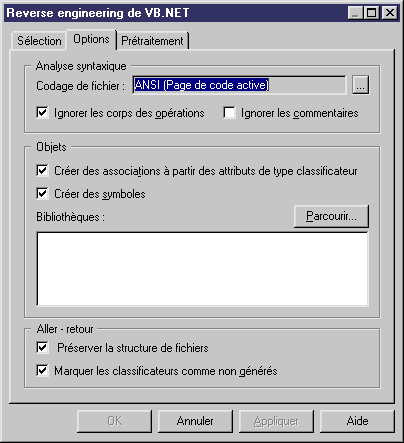Open the Prétraitement tab
This screenshot has width=404, height=443.
[x=152, y=41]
